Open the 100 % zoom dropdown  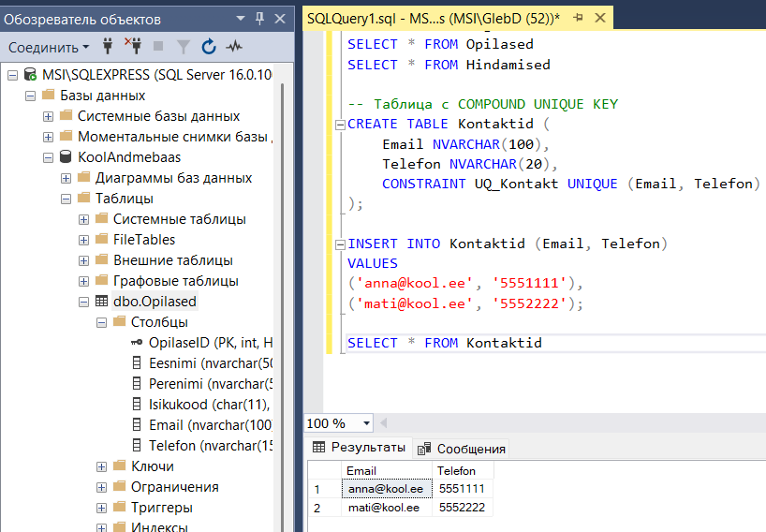[x=366, y=423]
